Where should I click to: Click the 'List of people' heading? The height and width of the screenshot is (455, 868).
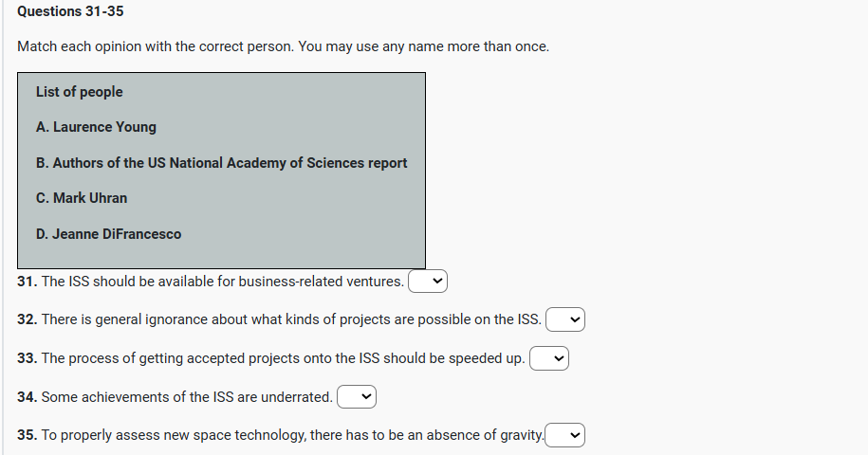pos(80,92)
